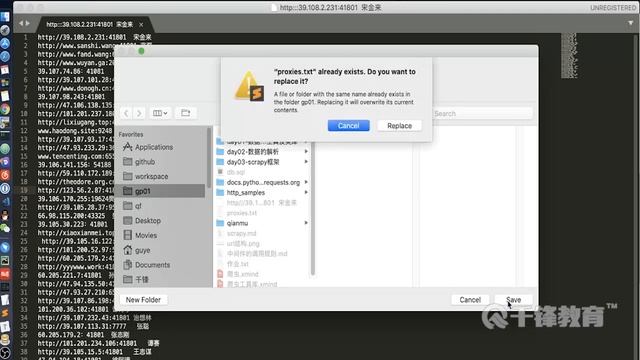Expand arrow next to day03-scrapy框架
640x360 pixels.
306,162
